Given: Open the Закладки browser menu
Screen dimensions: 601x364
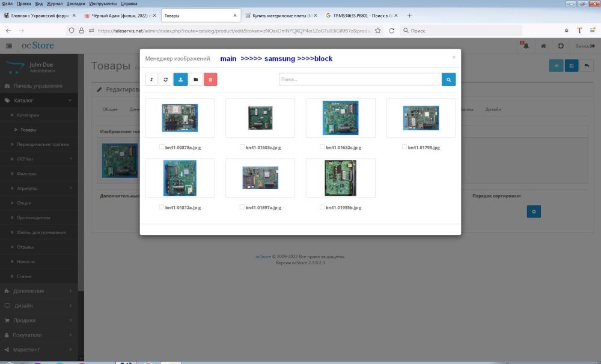Looking at the screenshot, I should pyautogui.click(x=75, y=4).
